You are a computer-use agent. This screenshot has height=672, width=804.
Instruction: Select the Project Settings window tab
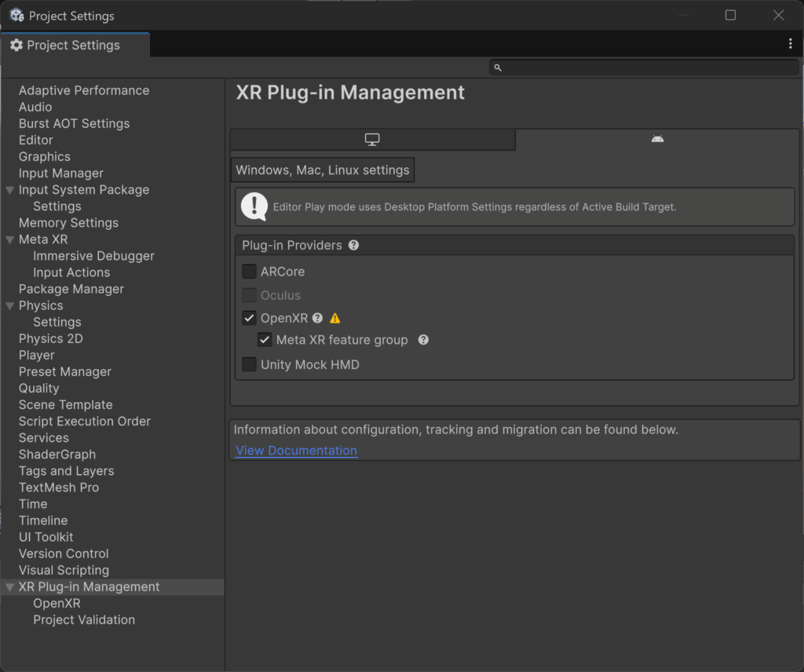tap(75, 45)
